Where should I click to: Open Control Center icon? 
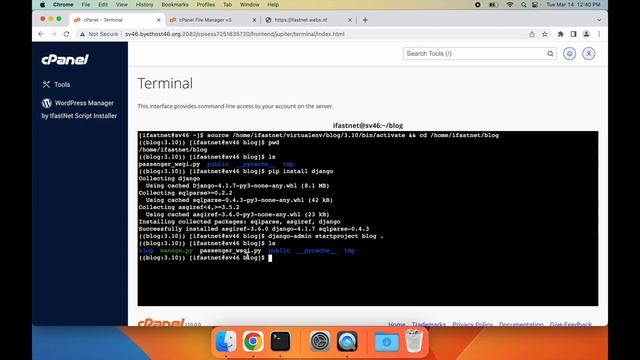pos(535,4)
